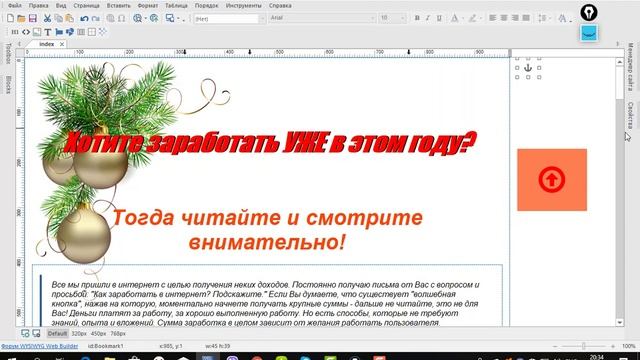
Task: Select the Text tool (T icon)
Action: pyautogui.click(x=48, y=32)
